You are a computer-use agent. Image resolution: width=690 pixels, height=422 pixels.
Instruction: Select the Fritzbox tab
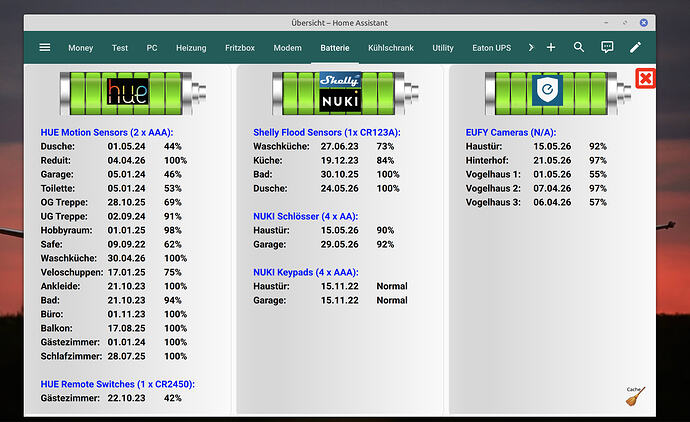[x=240, y=48]
